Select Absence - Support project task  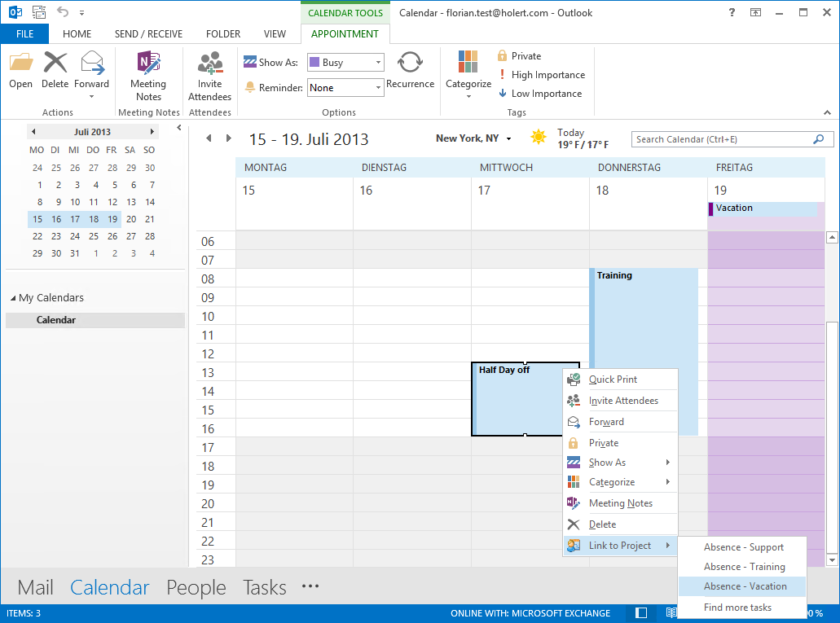click(742, 547)
